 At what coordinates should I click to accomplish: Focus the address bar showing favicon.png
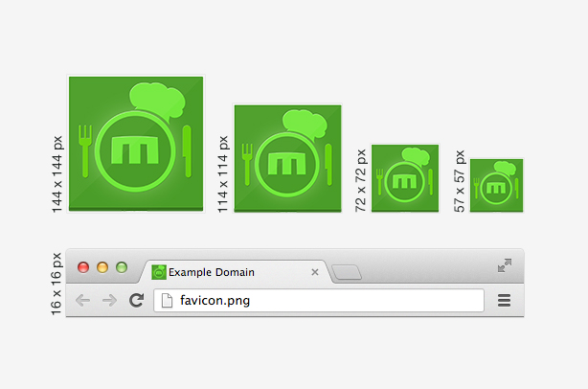tap(319, 300)
